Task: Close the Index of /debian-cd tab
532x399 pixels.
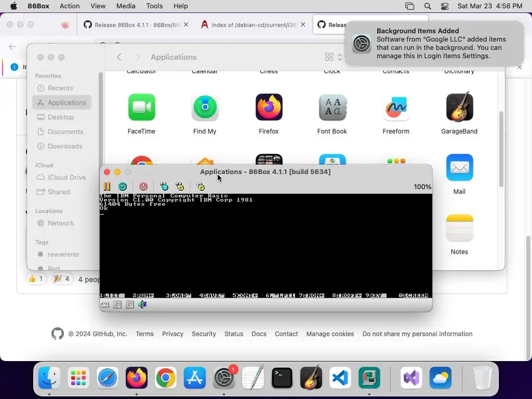Action: pos(303,24)
